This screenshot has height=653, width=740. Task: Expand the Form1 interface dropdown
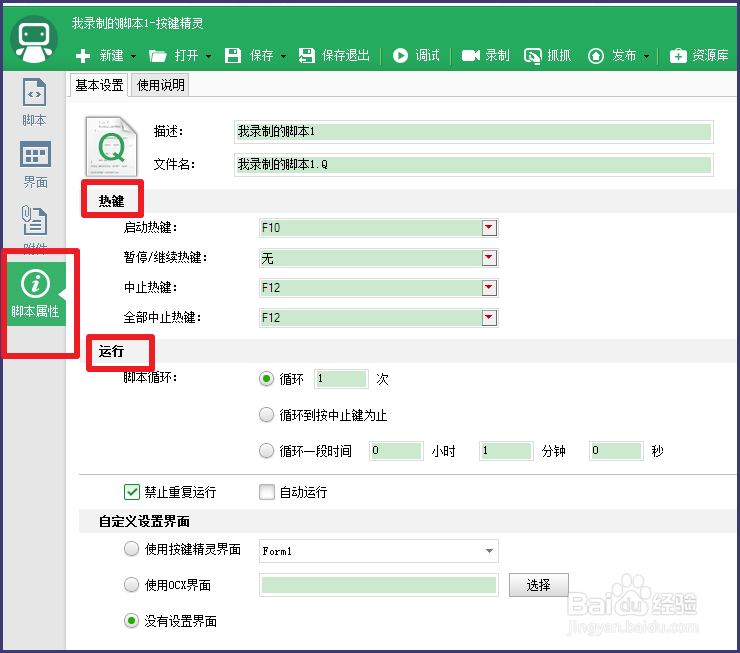(489, 551)
